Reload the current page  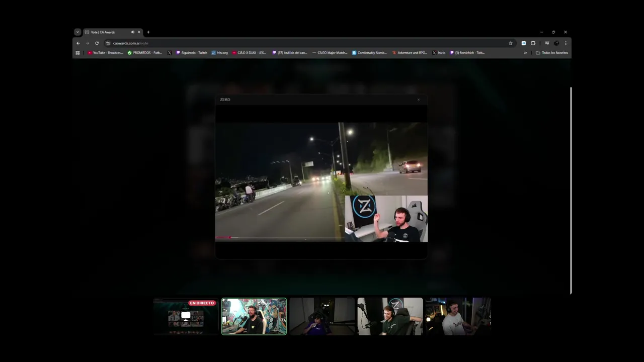point(97,43)
